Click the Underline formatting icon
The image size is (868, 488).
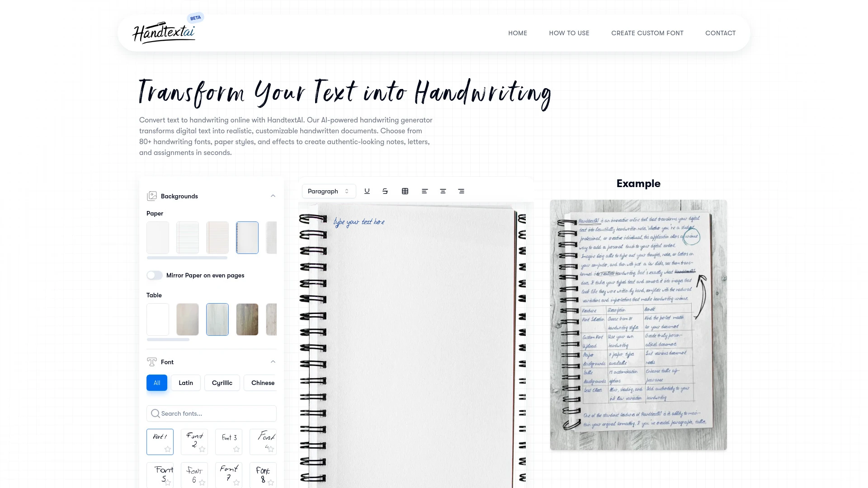[x=367, y=191]
